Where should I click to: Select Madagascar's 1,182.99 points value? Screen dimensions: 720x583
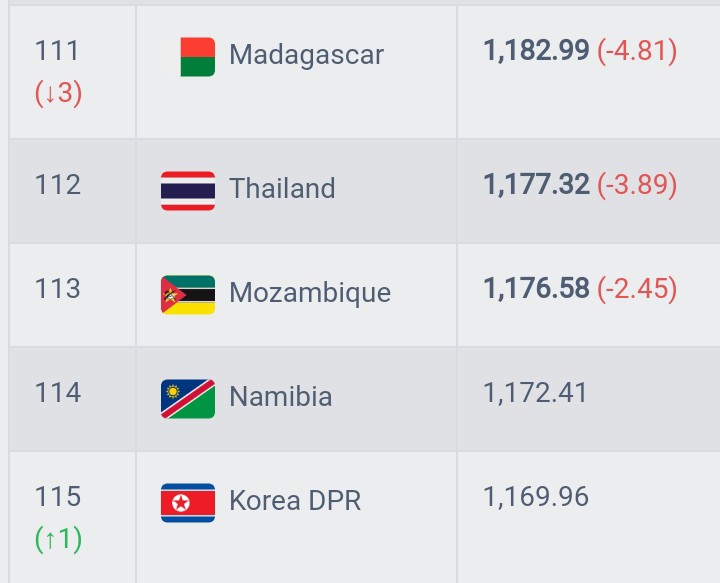[536, 50]
